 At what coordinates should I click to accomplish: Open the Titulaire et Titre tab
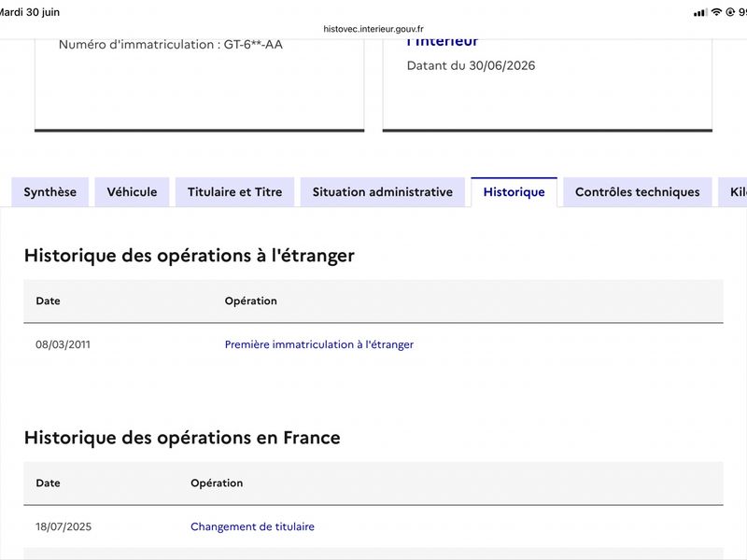click(235, 192)
